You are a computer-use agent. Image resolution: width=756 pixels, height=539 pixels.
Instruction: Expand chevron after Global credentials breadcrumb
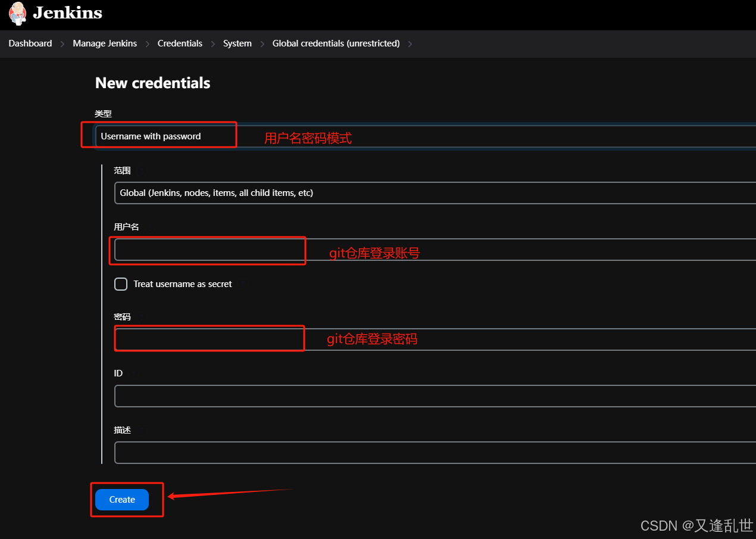point(410,43)
